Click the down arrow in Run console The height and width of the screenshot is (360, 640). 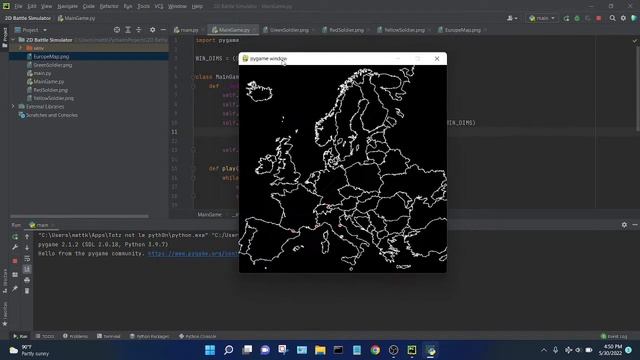27,247
